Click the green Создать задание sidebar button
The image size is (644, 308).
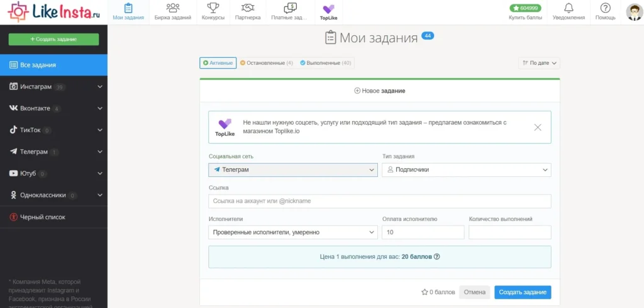54,39
